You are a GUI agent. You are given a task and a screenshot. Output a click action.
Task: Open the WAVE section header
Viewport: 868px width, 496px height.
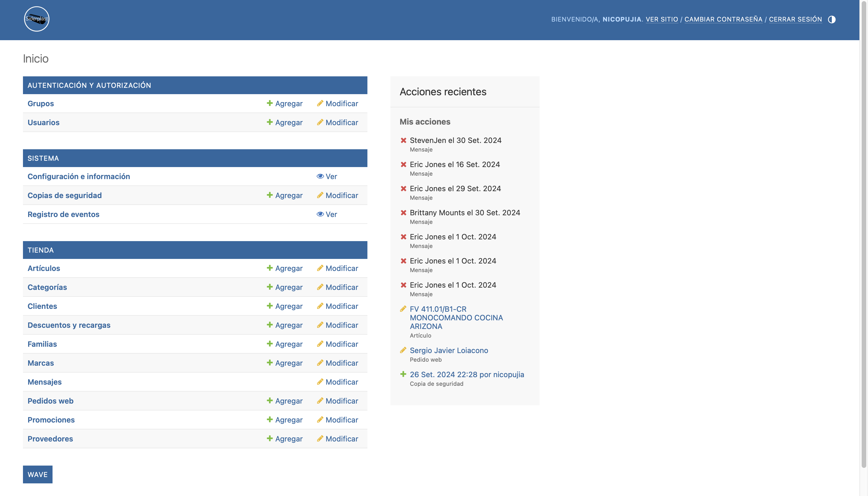[38, 474]
